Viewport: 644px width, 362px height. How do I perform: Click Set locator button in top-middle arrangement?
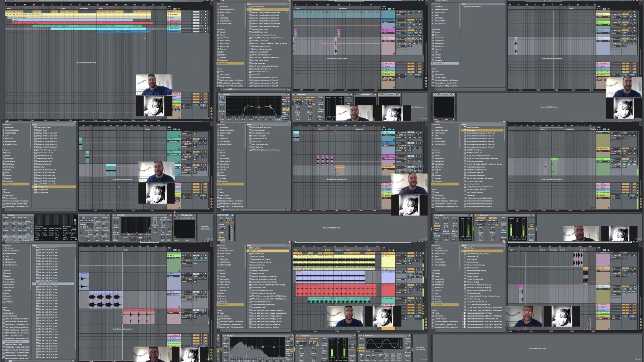(384, 6)
